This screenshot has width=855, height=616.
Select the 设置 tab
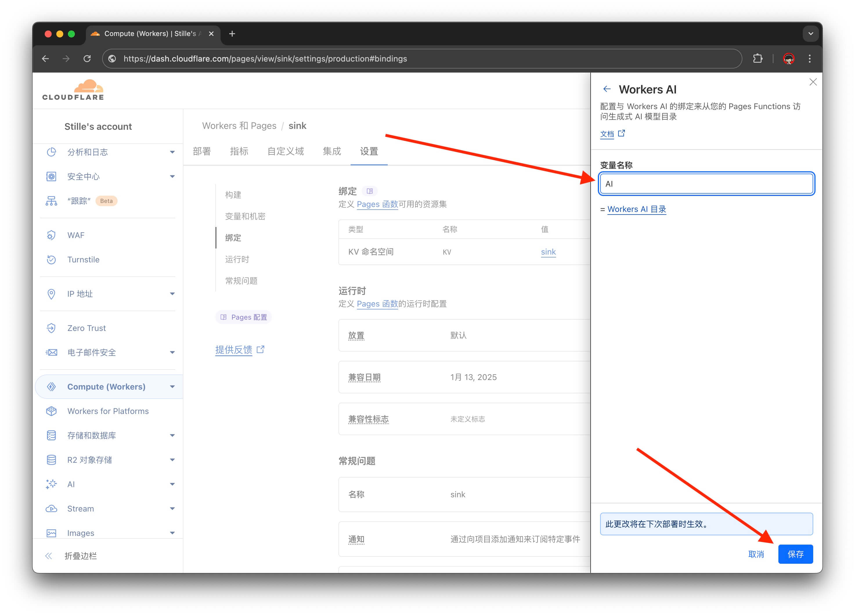369,151
